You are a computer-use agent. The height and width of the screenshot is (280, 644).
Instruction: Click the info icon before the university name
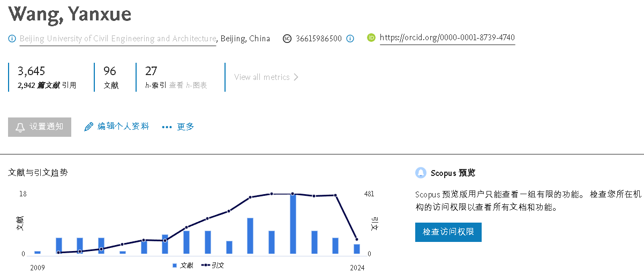pyautogui.click(x=12, y=39)
